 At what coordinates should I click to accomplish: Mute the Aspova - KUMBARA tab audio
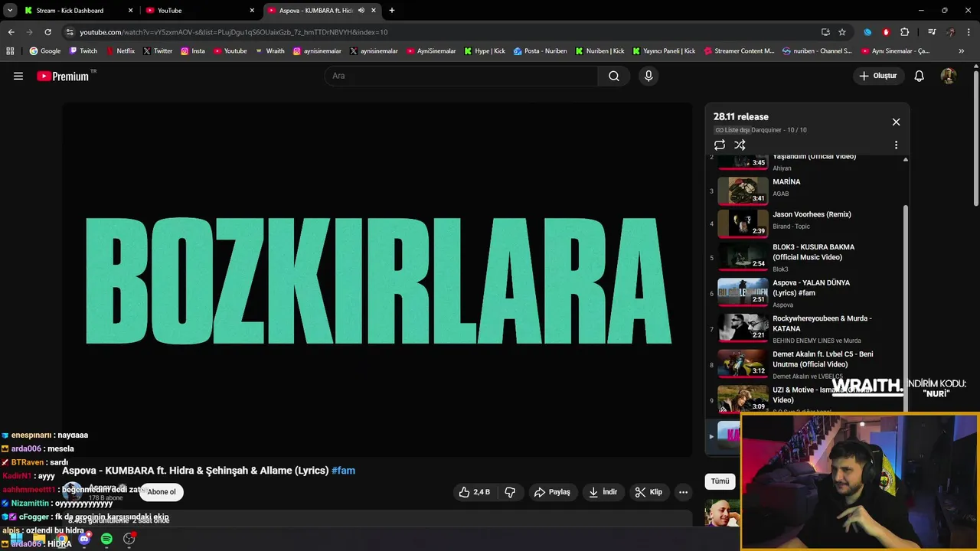[361, 11]
